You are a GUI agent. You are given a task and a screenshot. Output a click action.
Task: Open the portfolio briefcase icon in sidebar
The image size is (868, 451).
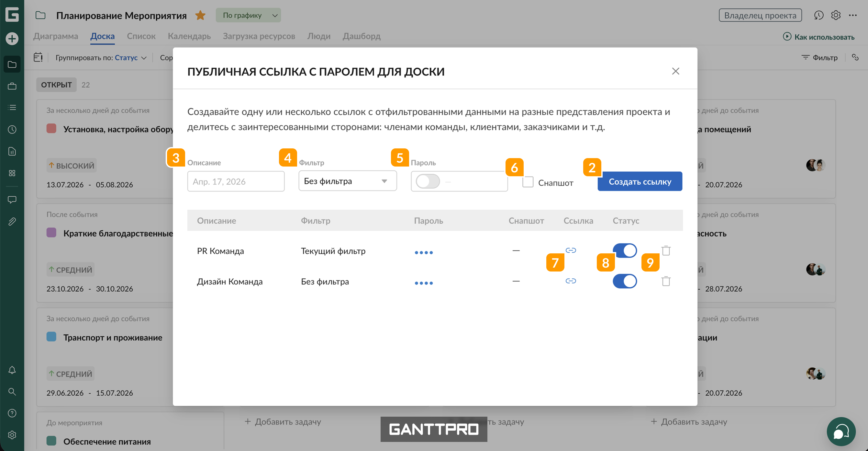point(12,86)
